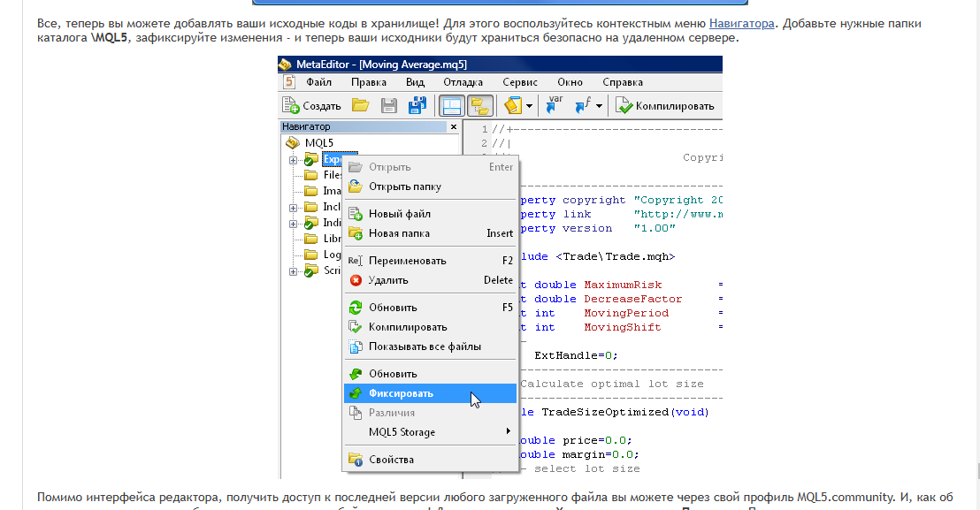The image size is (980, 510).
Task: Click the Компилировать toolbar button
Action: 665,105
